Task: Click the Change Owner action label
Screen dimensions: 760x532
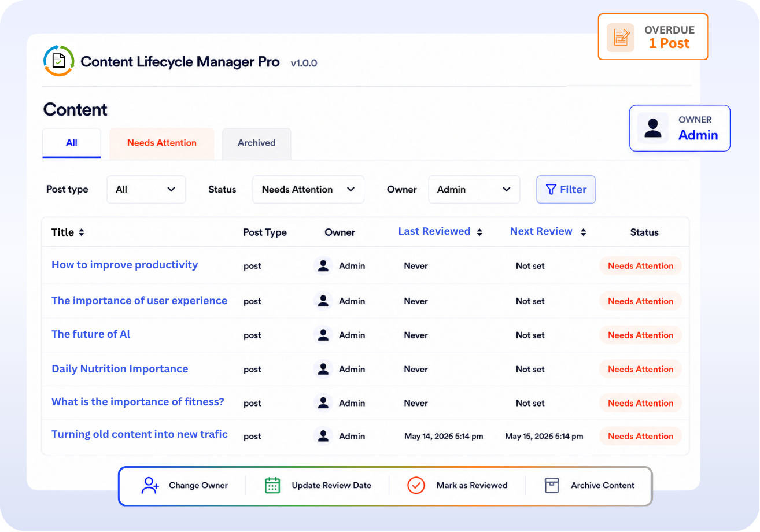Action: 198,486
